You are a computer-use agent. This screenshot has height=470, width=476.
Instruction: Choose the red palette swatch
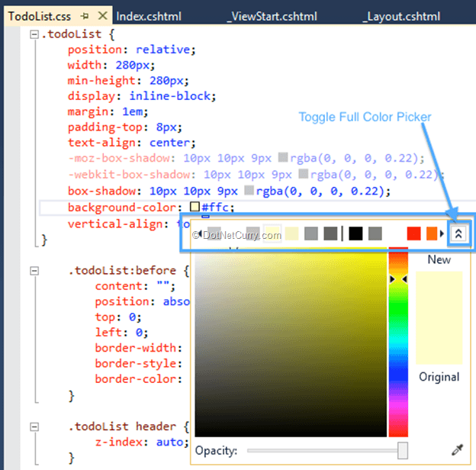[413, 233]
